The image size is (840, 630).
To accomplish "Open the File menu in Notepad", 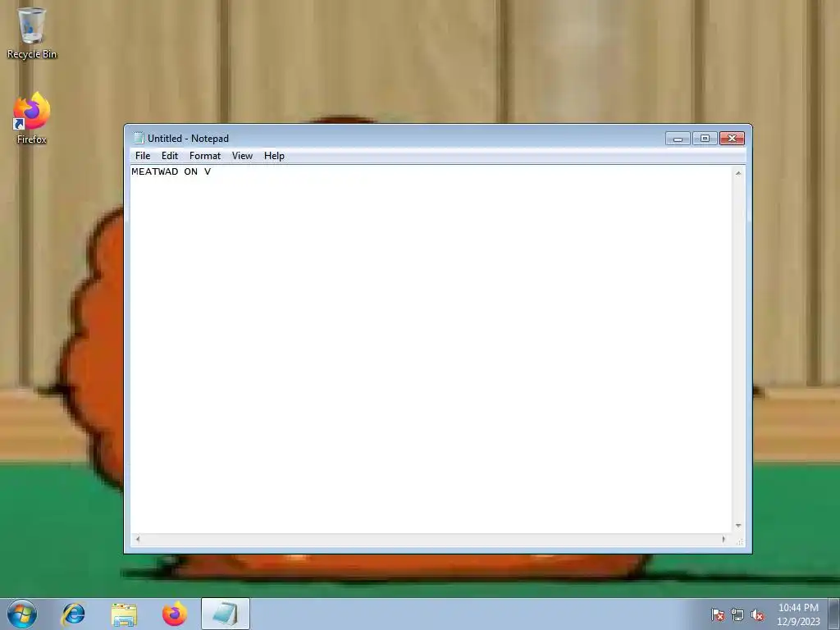I will [143, 156].
